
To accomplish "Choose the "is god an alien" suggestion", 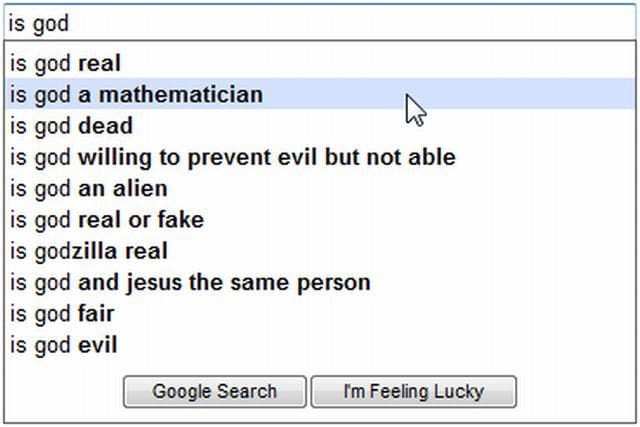I will [x=89, y=188].
